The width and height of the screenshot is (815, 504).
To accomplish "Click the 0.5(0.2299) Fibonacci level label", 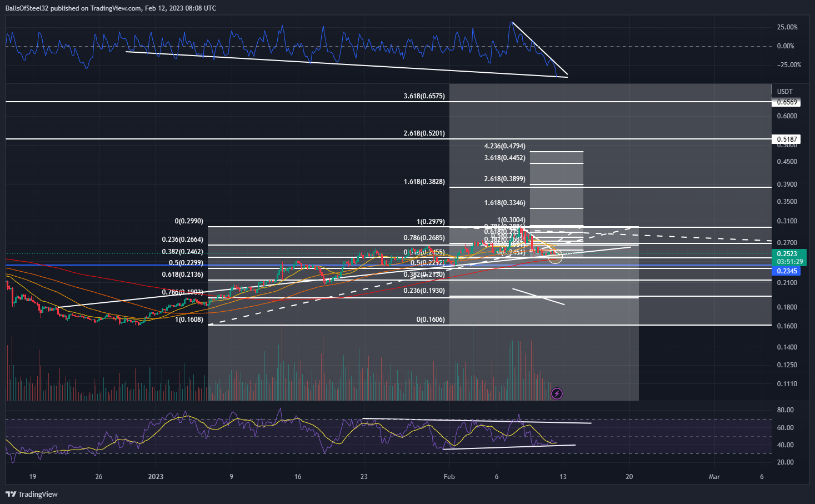I will click(186, 263).
